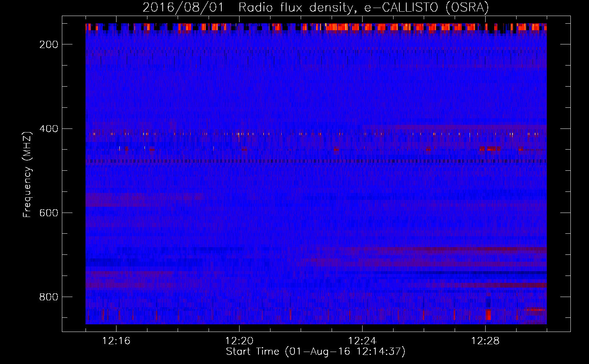Click the 12:28 time tick label
This screenshot has height=364, width=589.
(485, 341)
